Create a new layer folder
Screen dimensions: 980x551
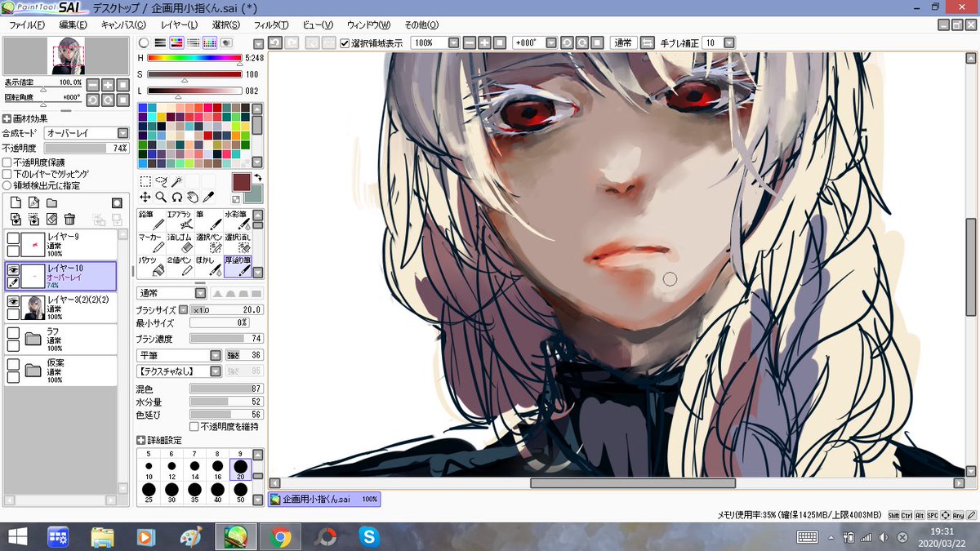click(51, 202)
